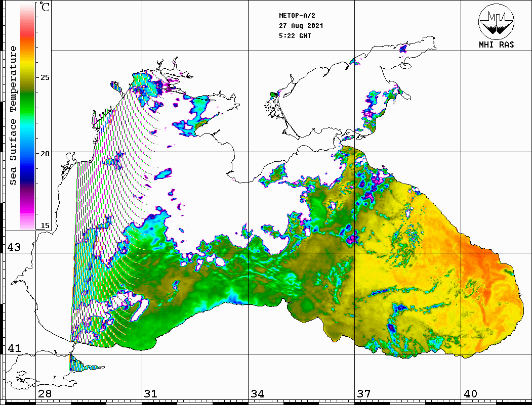Click the longitude label 37
The height and width of the screenshot is (405, 532).
point(364,394)
